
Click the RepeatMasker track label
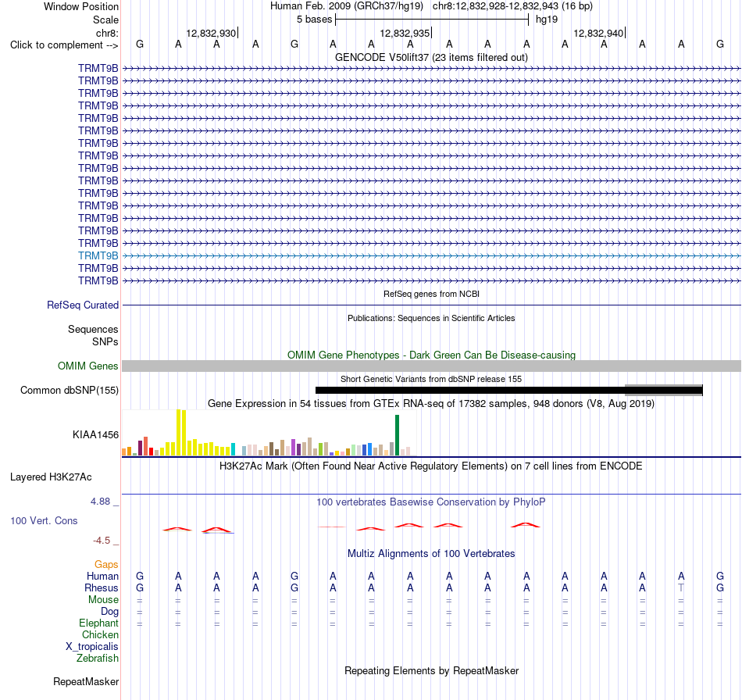[86, 681]
